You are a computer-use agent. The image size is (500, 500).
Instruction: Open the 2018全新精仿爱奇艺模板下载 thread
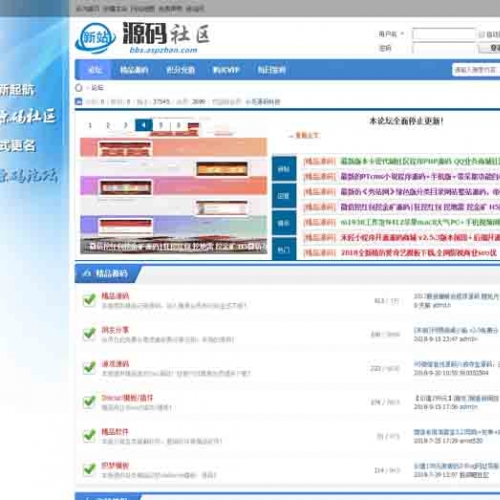[x=418, y=253]
